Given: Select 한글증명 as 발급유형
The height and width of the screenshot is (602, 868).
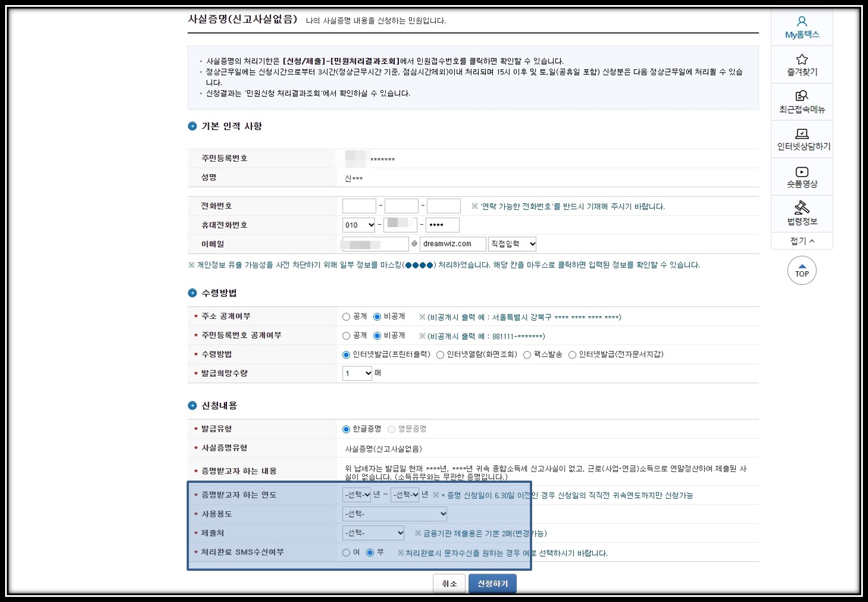Looking at the screenshot, I should (346, 429).
